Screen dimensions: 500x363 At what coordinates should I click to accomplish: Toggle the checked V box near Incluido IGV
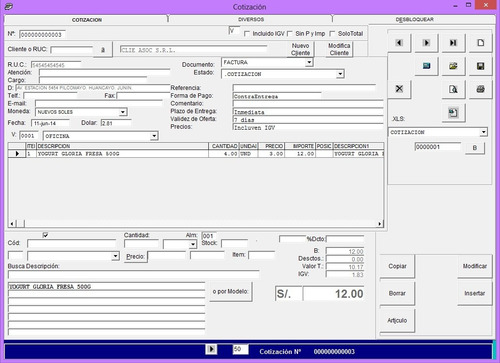234,31
